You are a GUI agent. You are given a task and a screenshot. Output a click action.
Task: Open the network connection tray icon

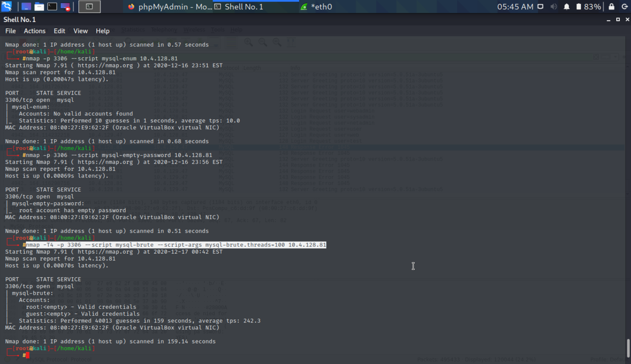541,7
